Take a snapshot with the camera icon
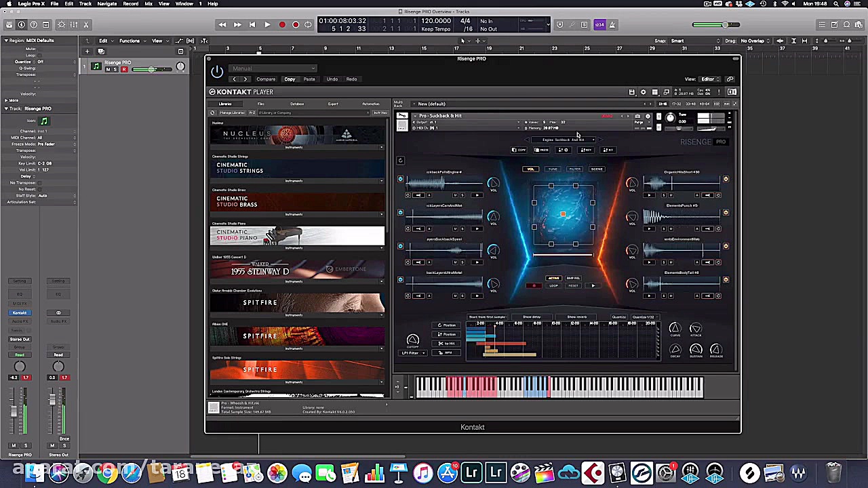The width and height of the screenshot is (868, 488). tap(637, 115)
